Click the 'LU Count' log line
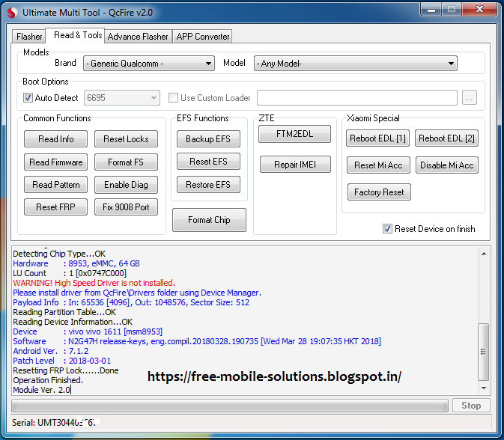The height and width of the screenshot is (440, 504). pos(70,273)
